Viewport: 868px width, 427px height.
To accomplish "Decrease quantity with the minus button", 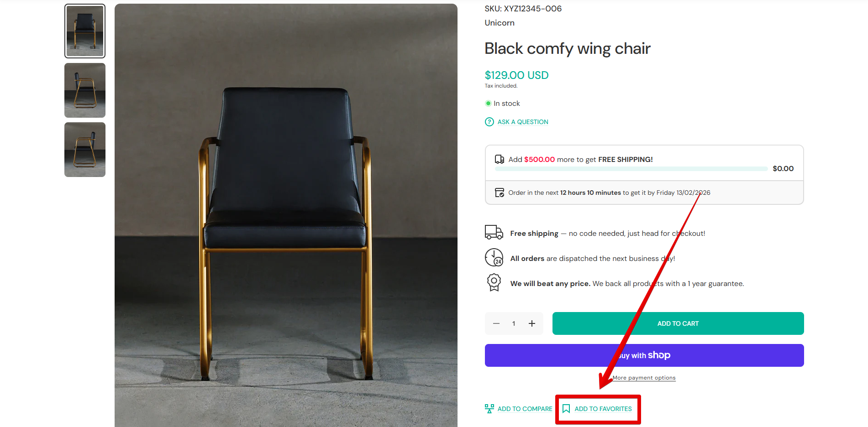I will click(x=496, y=323).
